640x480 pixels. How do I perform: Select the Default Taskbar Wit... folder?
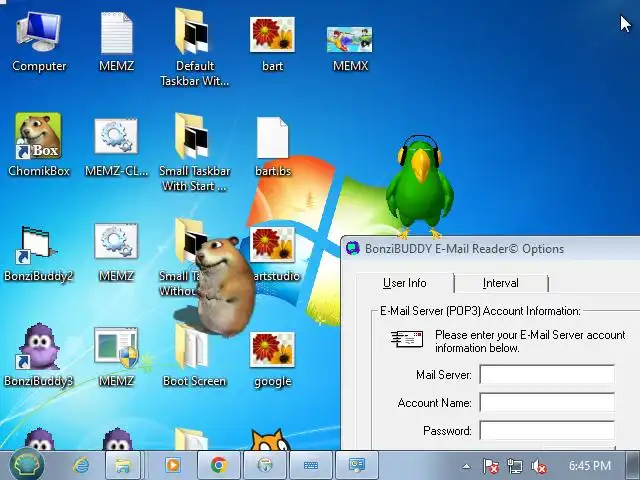(195, 47)
